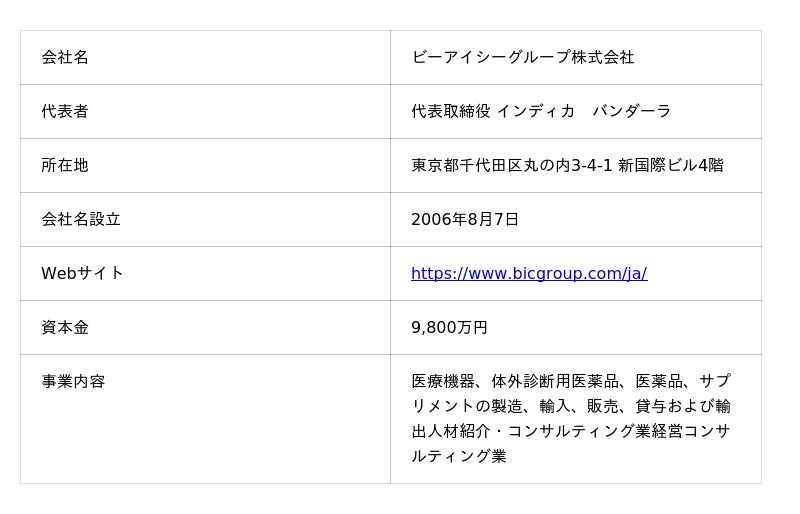Click the 事業内容 label cell
Viewport: 800px width, 514px height.
coord(73,382)
